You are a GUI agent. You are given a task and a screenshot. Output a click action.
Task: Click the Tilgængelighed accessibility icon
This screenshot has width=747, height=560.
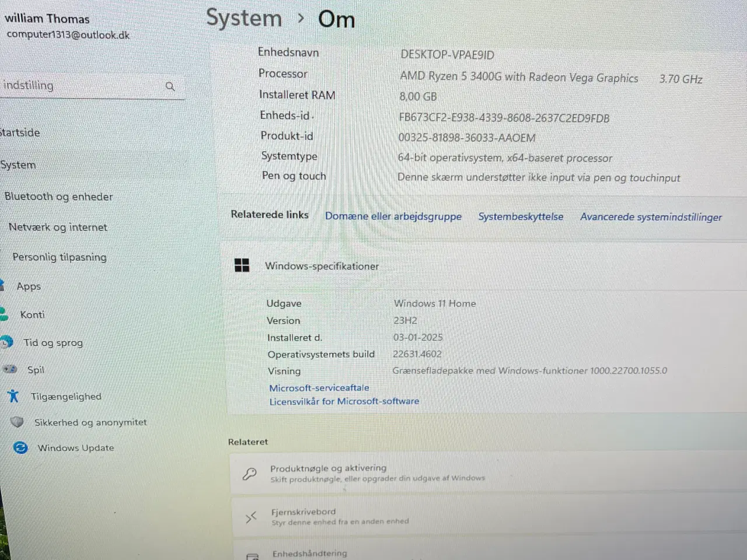click(x=13, y=396)
